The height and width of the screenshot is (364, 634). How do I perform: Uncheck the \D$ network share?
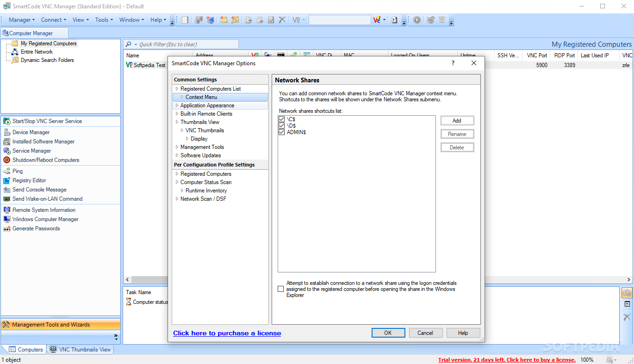[x=281, y=126]
